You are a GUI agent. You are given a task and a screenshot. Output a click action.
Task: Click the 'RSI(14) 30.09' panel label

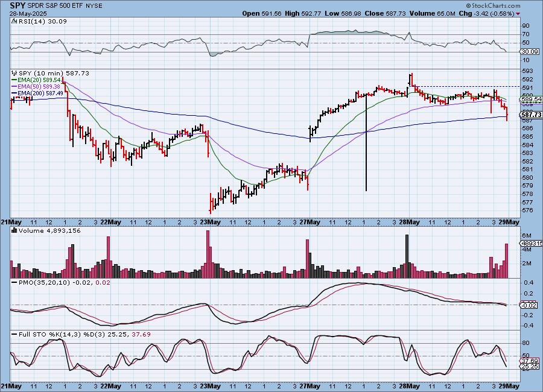pos(42,21)
